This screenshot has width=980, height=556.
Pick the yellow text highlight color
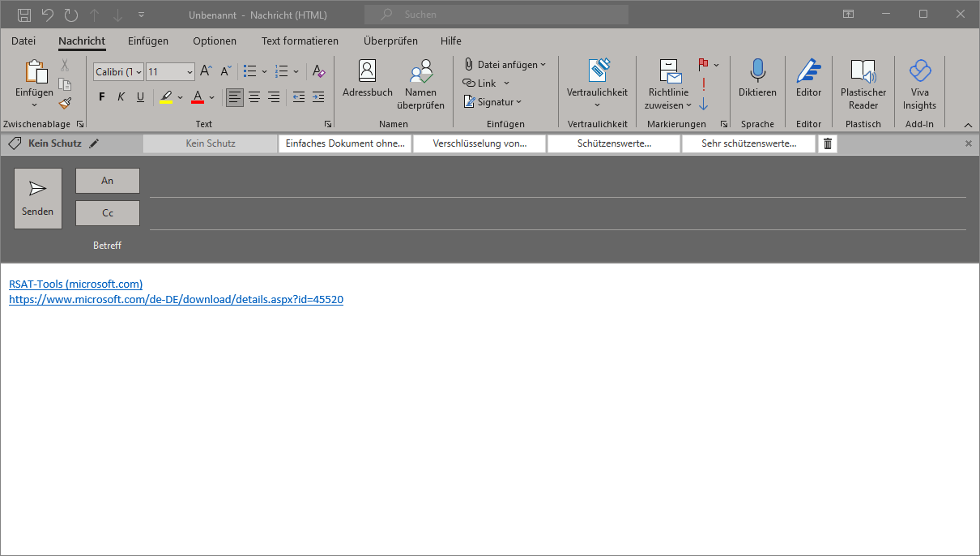pos(166,97)
